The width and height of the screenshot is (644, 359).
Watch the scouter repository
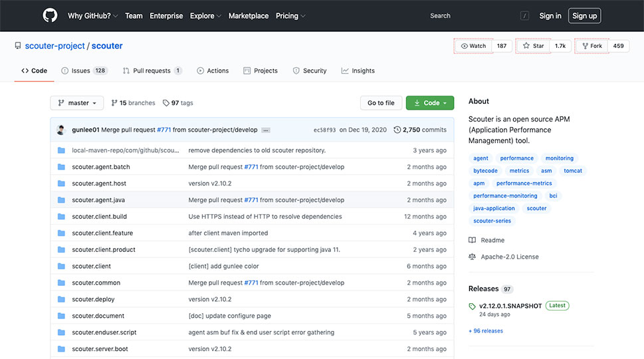pyautogui.click(x=473, y=46)
